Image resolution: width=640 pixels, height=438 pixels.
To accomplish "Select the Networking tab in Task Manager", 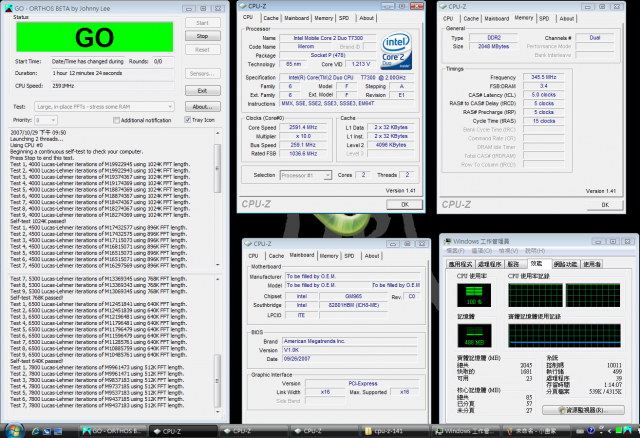I will (x=565, y=264).
